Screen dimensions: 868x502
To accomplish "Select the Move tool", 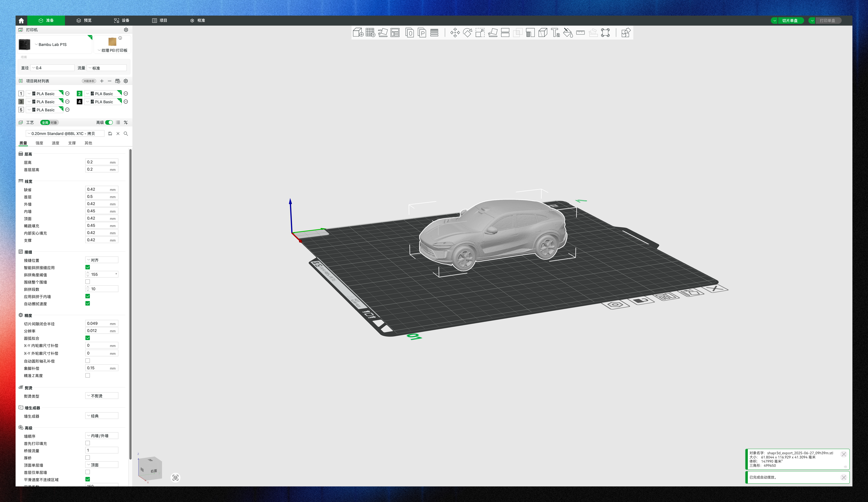I will [x=455, y=33].
